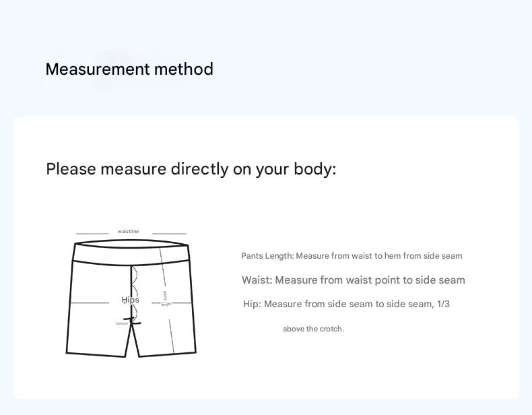Viewport: 532px width, 415px height.
Task: Click the Hips label on the diagram
Action: [x=130, y=300]
